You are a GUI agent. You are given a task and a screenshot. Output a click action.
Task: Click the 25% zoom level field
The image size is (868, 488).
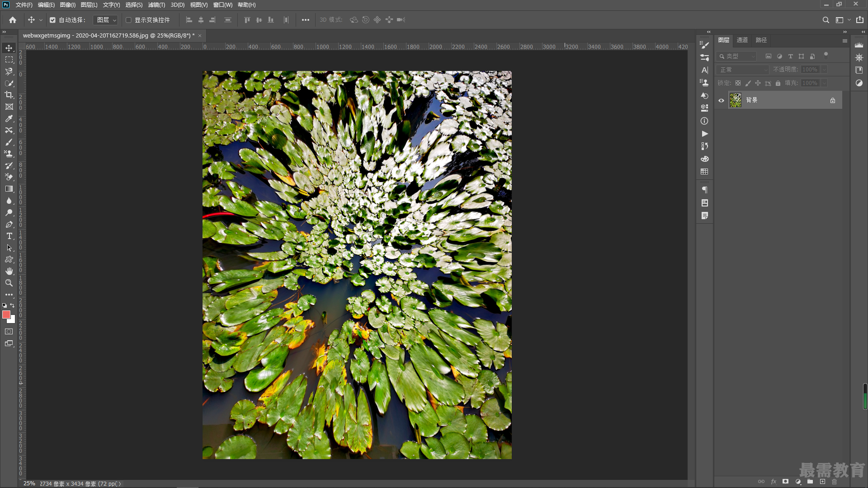pos(29,484)
